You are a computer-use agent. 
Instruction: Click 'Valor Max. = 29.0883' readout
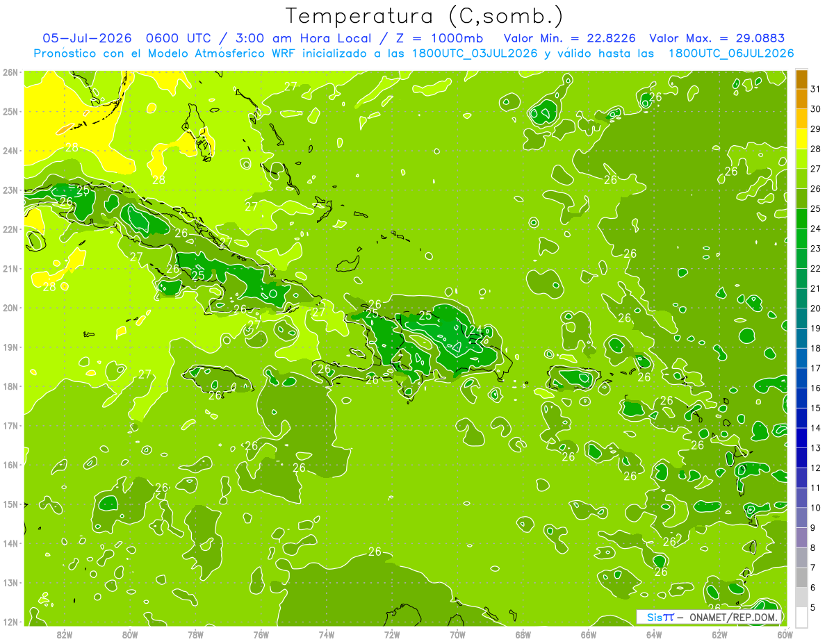(717, 38)
